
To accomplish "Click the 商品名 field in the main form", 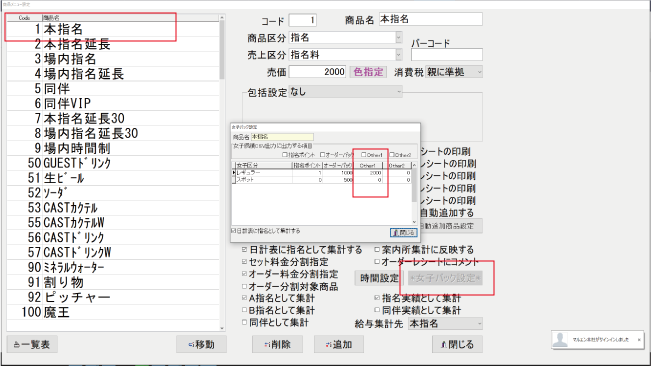I will coord(431,19).
